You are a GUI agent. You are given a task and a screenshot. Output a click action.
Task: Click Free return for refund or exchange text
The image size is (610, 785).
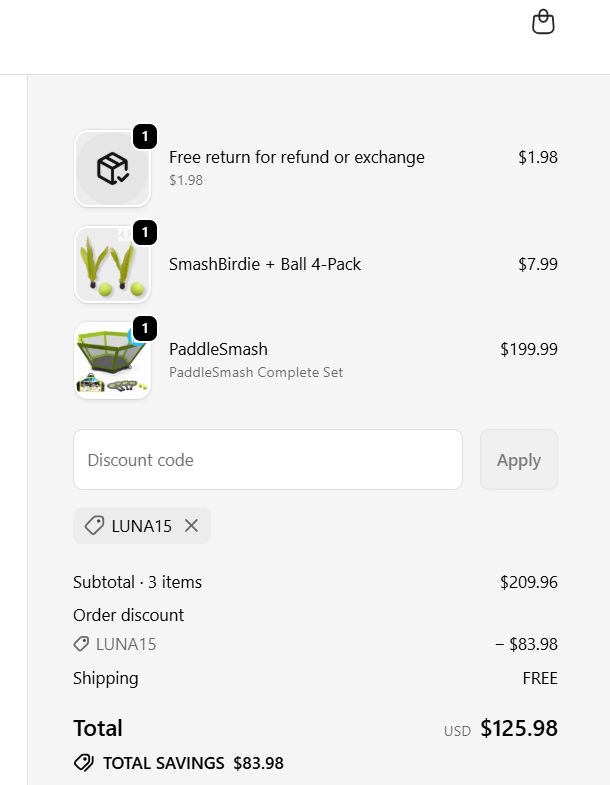pyautogui.click(x=297, y=157)
